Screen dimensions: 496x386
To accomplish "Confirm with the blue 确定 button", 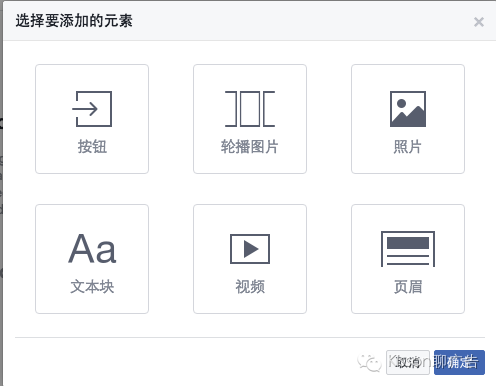I will pos(459,362).
